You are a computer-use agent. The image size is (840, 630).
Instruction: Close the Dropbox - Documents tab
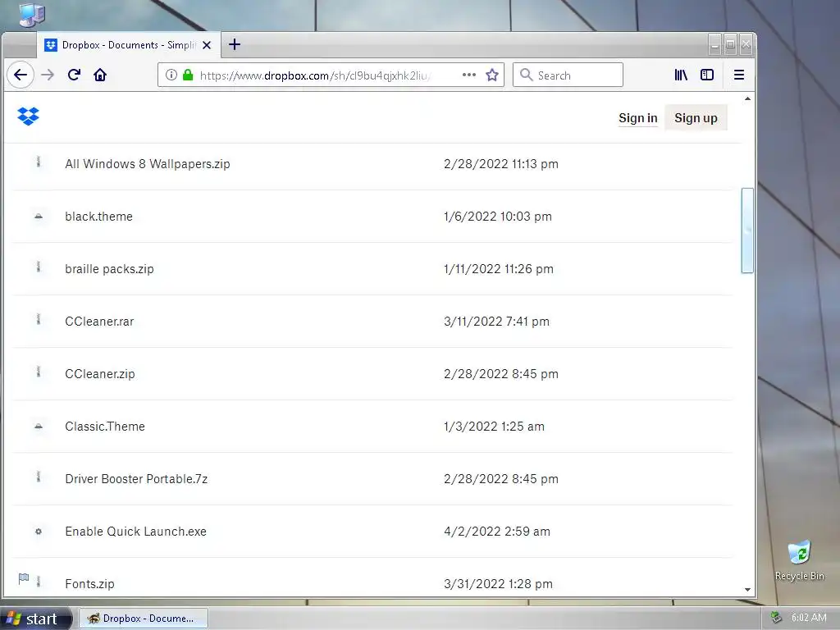(x=207, y=45)
